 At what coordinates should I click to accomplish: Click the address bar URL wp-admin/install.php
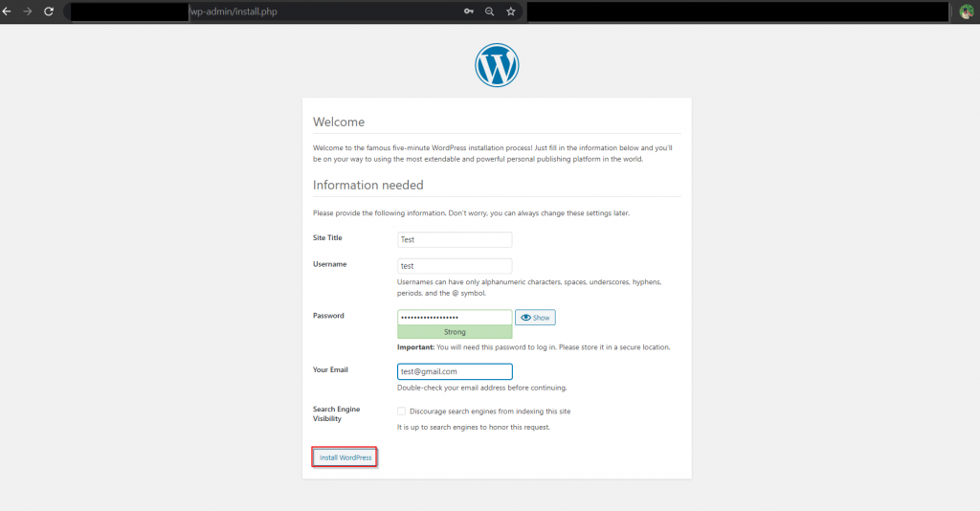(x=234, y=11)
